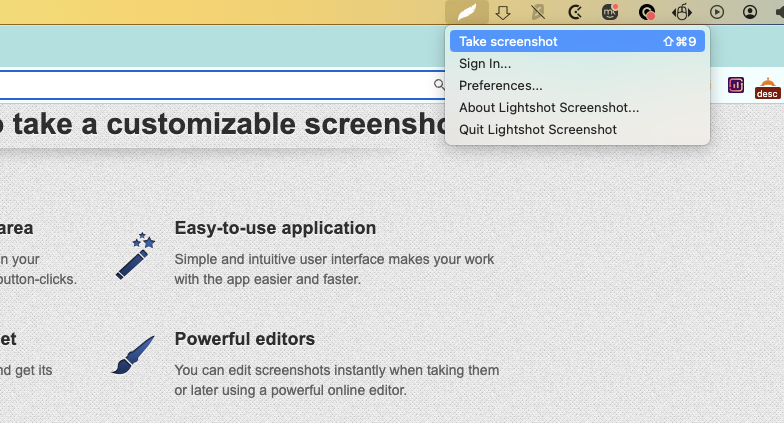Click the Lightshot feather menu bar icon
The image size is (784, 423).
[467, 12]
